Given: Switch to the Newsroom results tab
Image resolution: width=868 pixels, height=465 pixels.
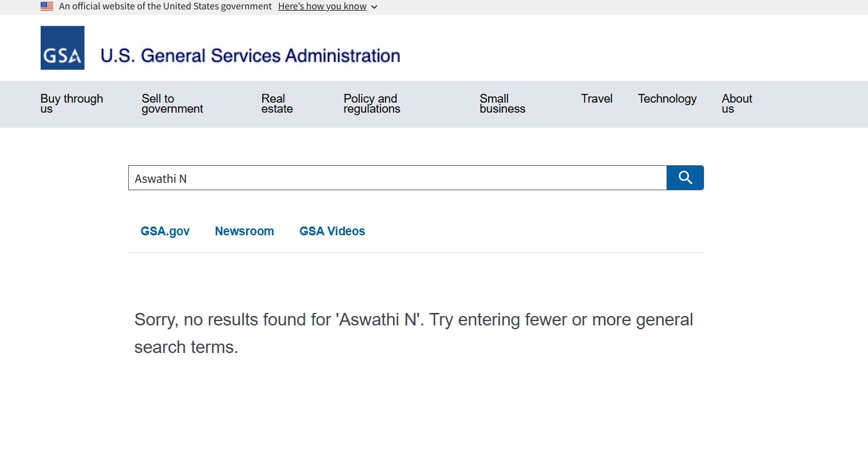Looking at the screenshot, I should [x=244, y=231].
